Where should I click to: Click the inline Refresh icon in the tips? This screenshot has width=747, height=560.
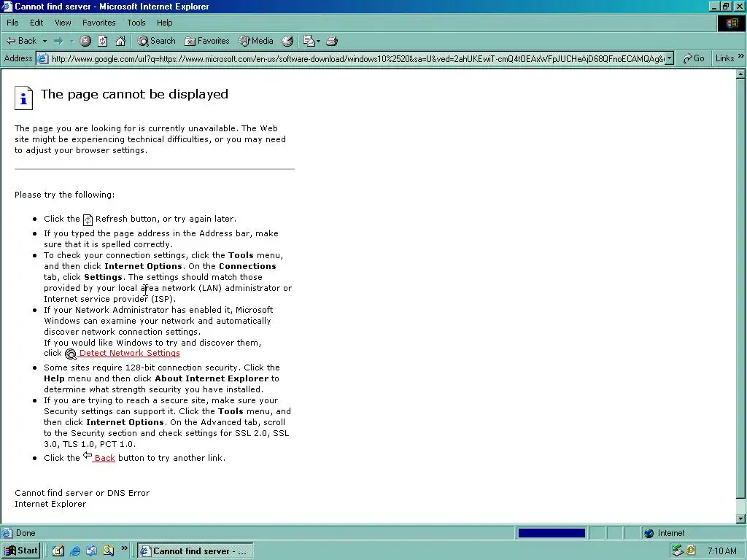[x=88, y=219]
